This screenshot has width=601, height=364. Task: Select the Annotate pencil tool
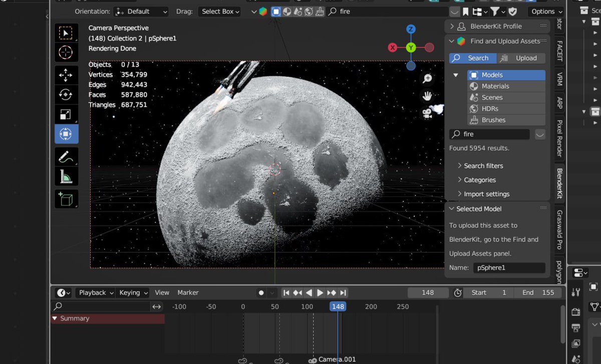[66, 157]
